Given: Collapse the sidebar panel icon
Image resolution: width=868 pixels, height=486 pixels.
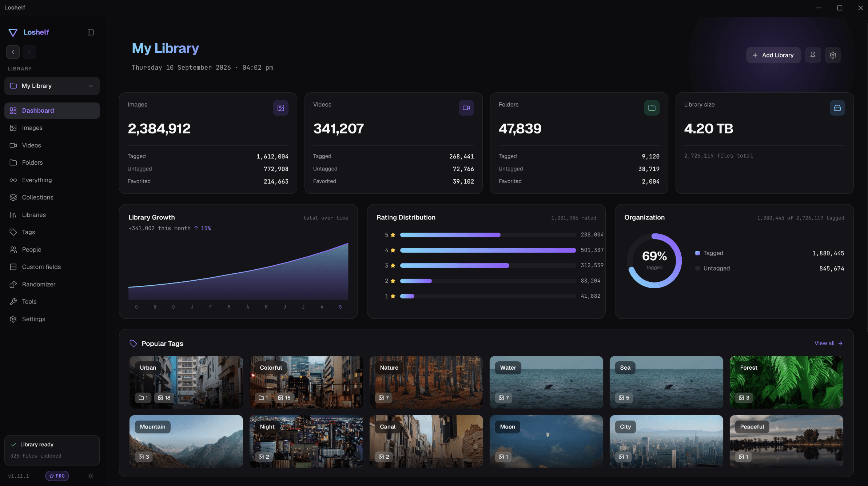Looking at the screenshot, I should [91, 32].
